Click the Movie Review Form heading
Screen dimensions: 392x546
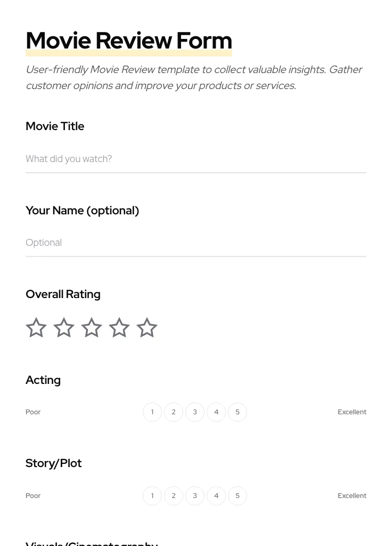pyautogui.click(x=129, y=40)
